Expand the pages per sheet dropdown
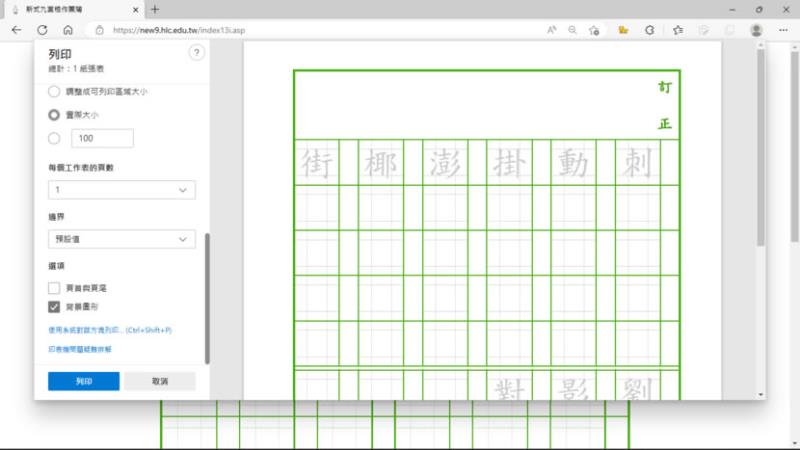 [x=122, y=189]
